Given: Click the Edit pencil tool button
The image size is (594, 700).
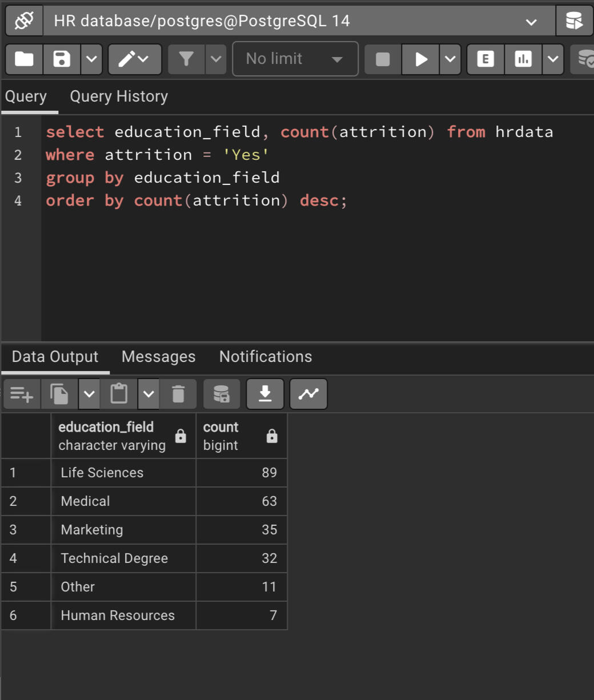Looking at the screenshot, I should tap(134, 59).
